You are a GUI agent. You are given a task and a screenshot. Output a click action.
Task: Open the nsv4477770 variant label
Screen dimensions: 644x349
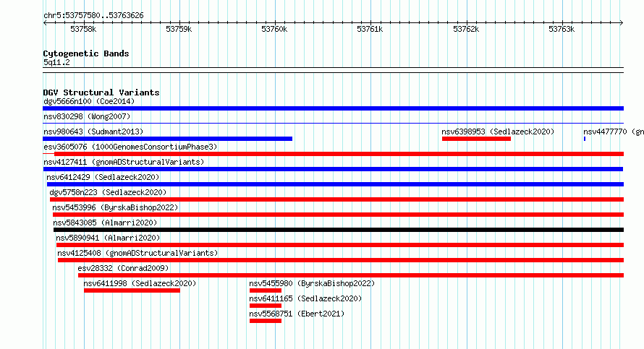[614, 132]
